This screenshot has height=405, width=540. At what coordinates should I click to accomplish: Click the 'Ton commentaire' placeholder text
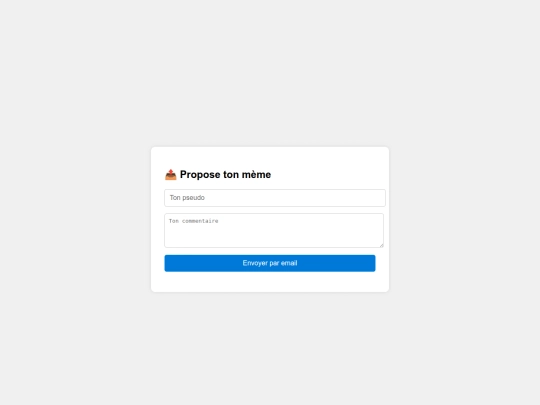(194, 221)
